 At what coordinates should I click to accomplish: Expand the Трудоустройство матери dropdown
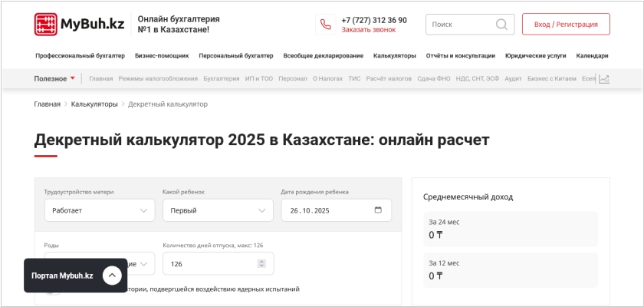click(x=99, y=210)
